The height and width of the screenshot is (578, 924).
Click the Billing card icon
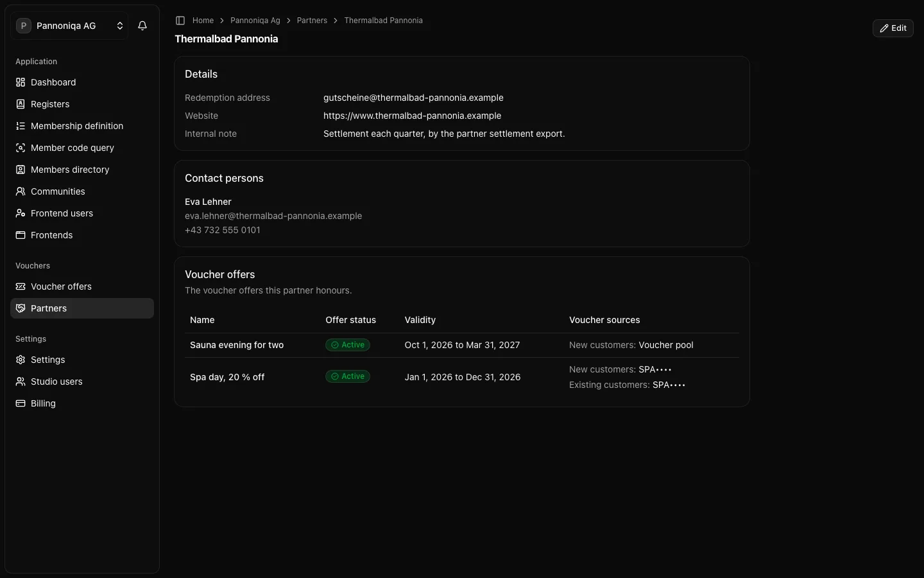[21, 403]
